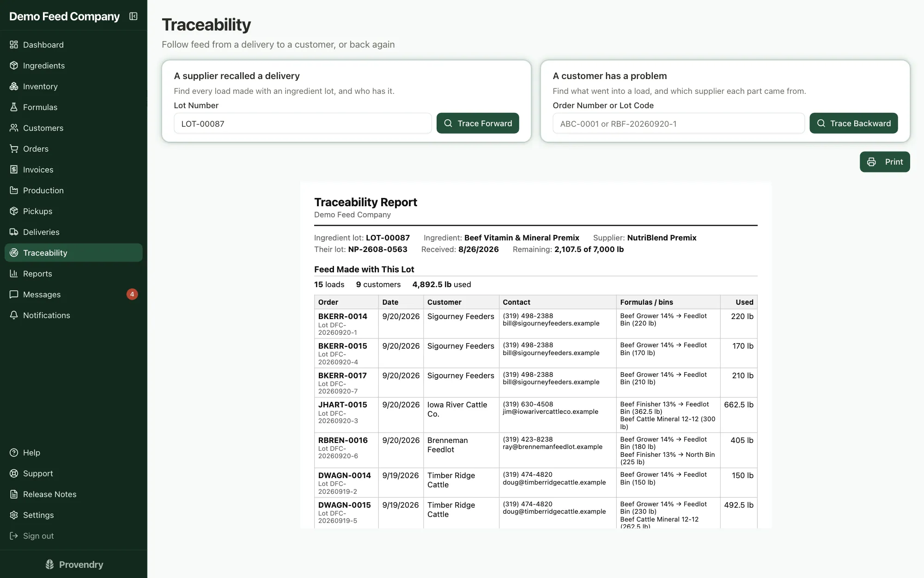
Task: Go to the Deliveries page
Action: pos(73,232)
